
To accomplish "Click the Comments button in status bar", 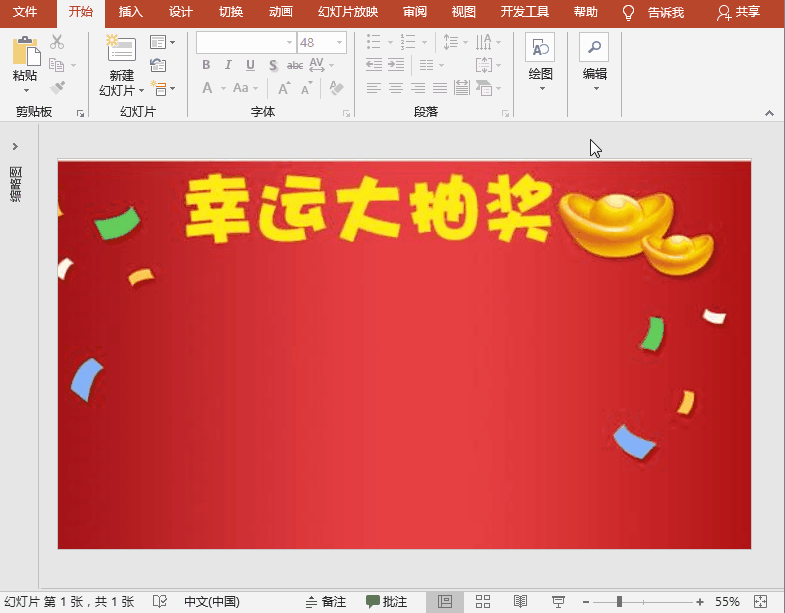I will 386,601.
